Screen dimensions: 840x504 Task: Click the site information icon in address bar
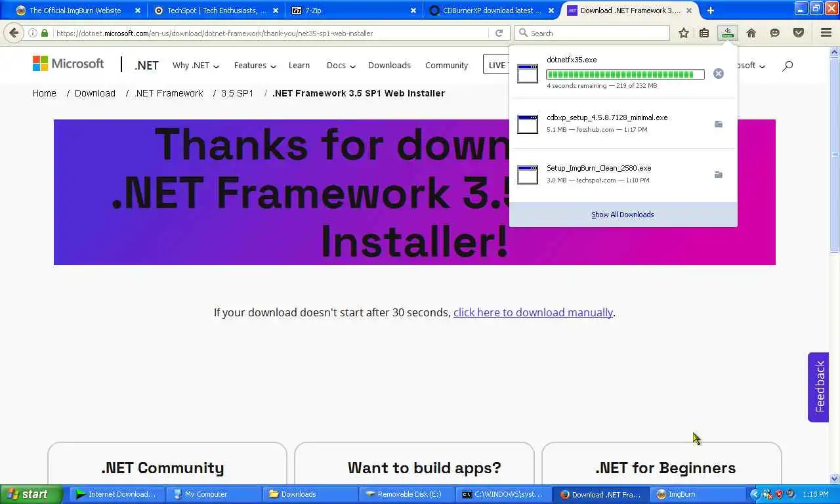33,33
